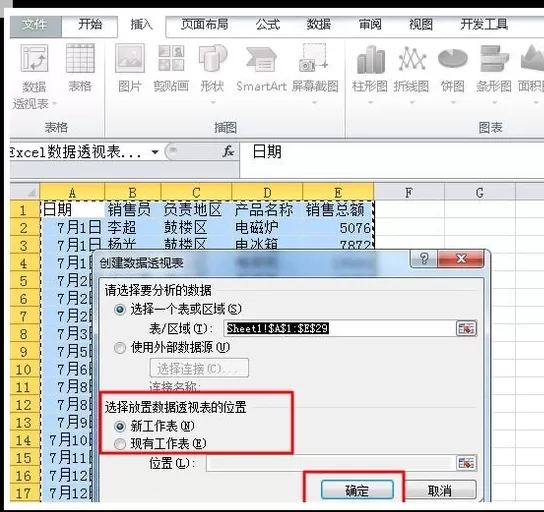Expand the 饼图 dropdown arrow

pyautogui.click(x=453, y=102)
